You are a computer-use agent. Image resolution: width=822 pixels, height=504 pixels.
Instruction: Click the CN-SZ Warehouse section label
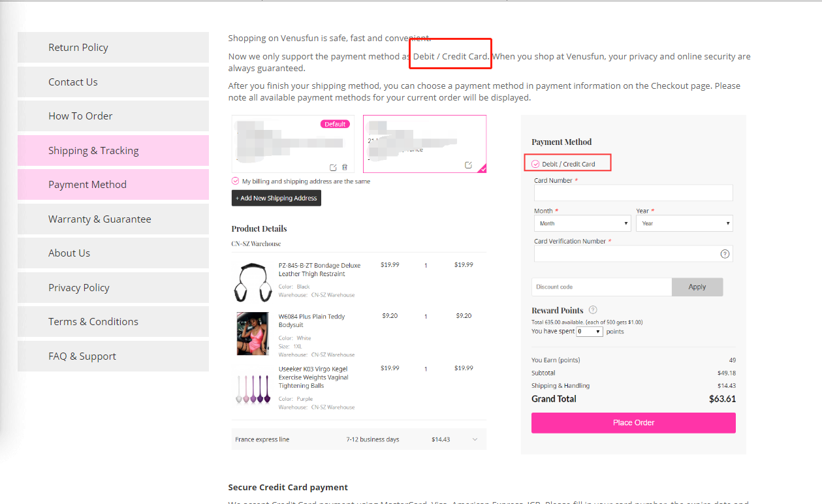[256, 244]
